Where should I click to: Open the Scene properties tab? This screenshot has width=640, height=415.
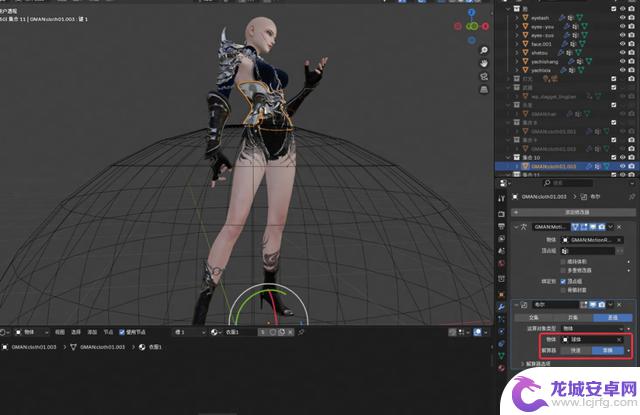tap(502, 251)
